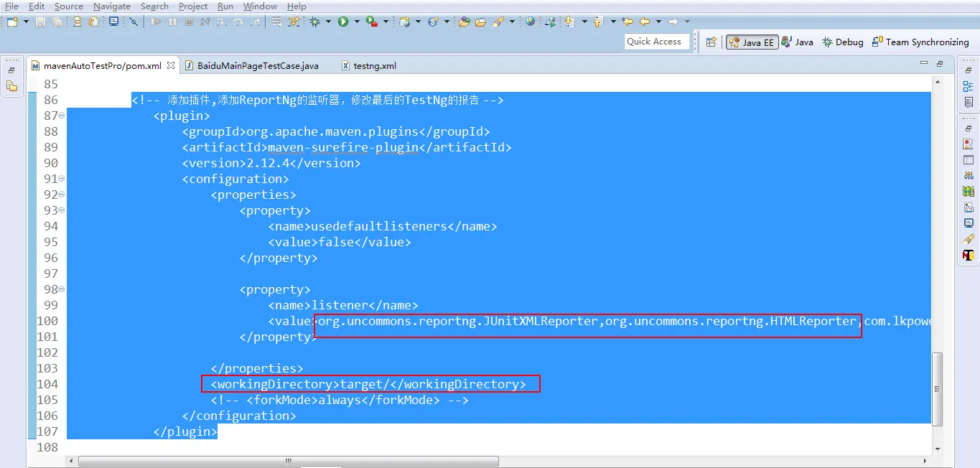This screenshot has height=468, width=980.
Task: Click in the Quick Access field
Action: pos(657,42)
